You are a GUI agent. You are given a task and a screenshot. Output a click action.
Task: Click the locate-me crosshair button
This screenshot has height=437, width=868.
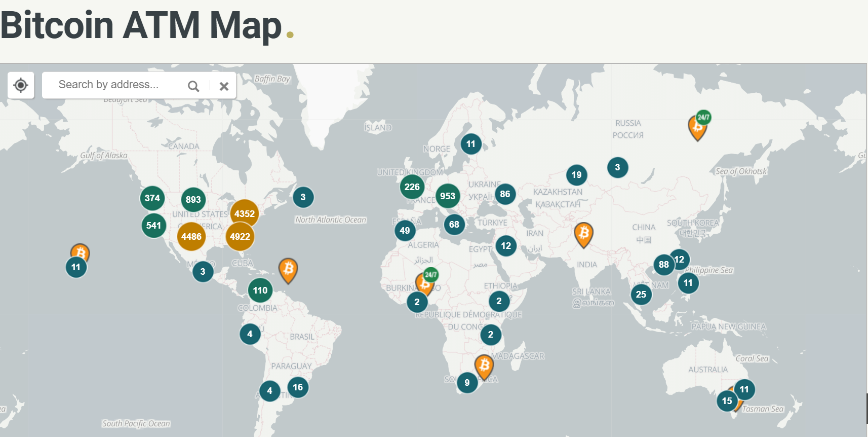tap(21, 85)
